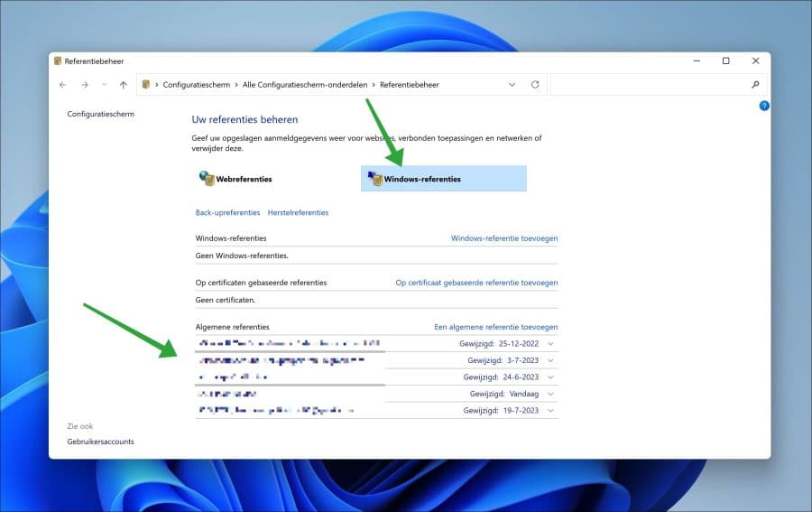Maximize the Referentiebeheer window
This screenshot has width=812, height=512.
coord(726,61)
